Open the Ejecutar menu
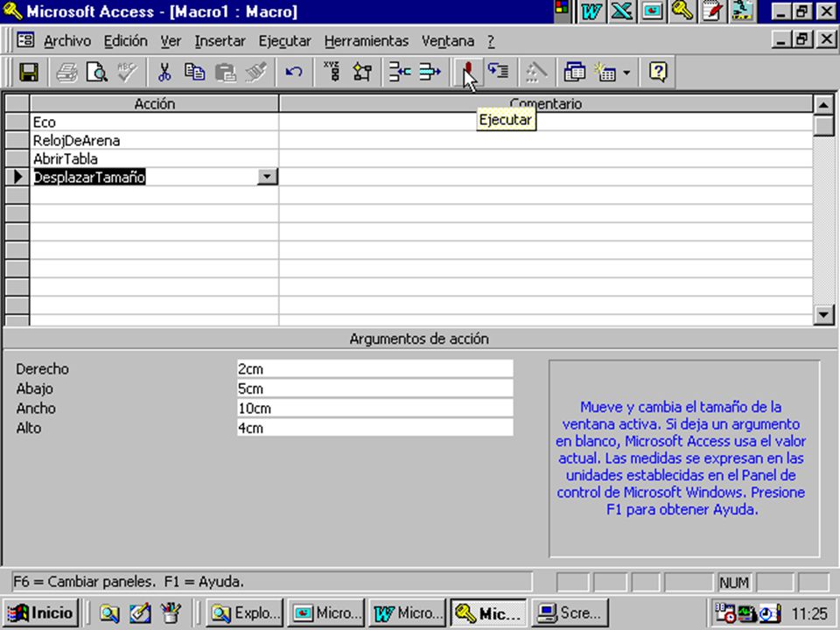The width and height of the screenshot is (840, 630). [x=284, y=41]
